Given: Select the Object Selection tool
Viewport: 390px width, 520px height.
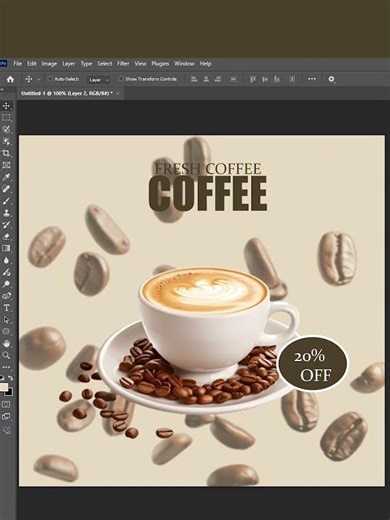Looking at the screenshot, I should tap(6, 141).
